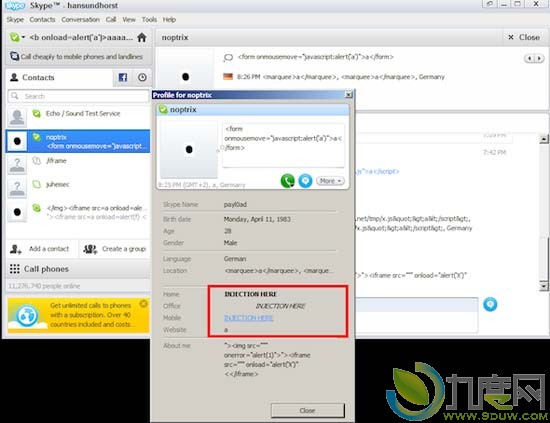Click the green call button in profile
Screen dimensions: 550x423
pos(288,181)
